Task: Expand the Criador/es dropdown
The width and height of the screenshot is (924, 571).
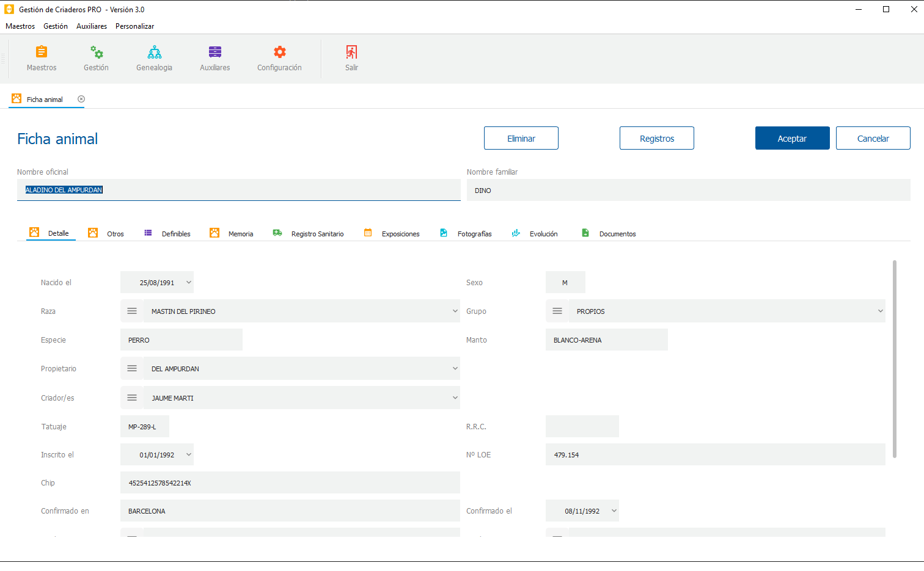Action: click(455, 398)
